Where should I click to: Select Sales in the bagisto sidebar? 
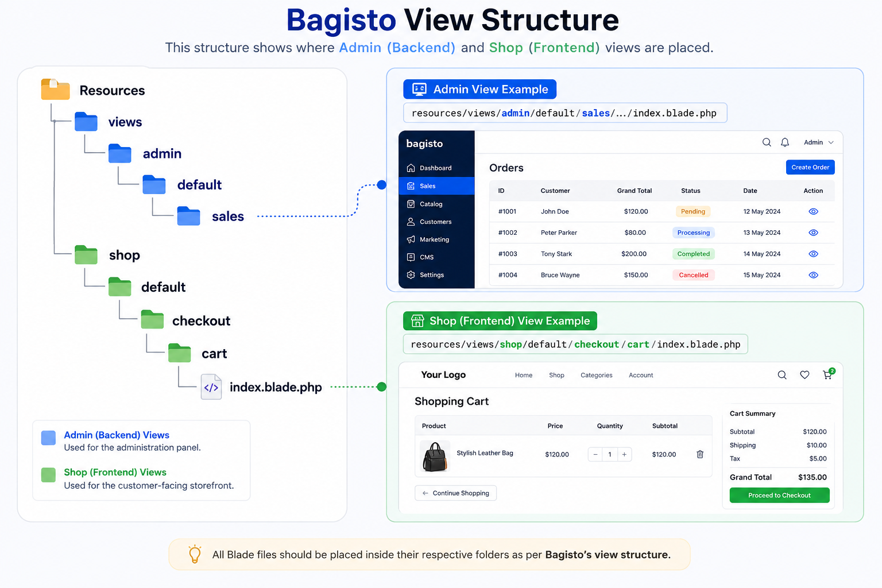(x=436, y=186)
